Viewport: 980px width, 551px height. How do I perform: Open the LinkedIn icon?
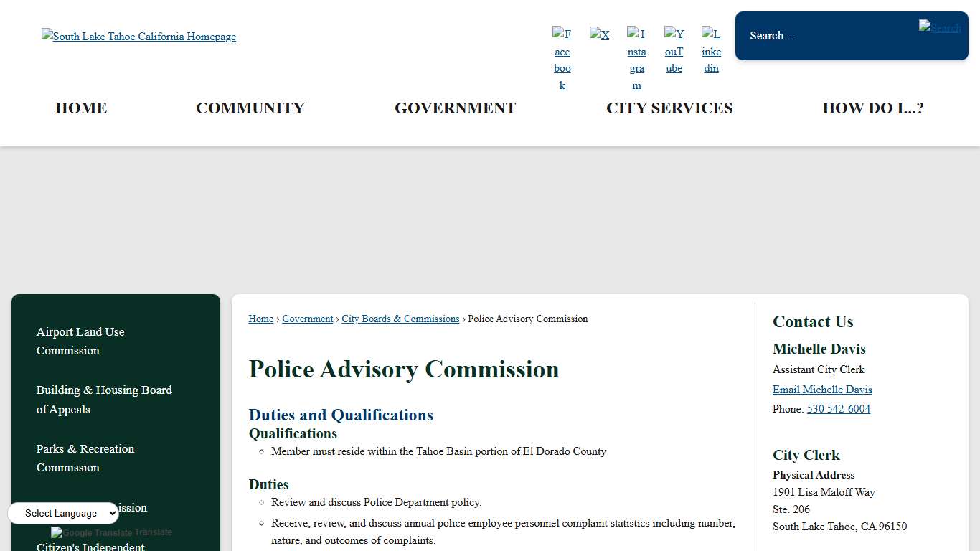(711, 50)
